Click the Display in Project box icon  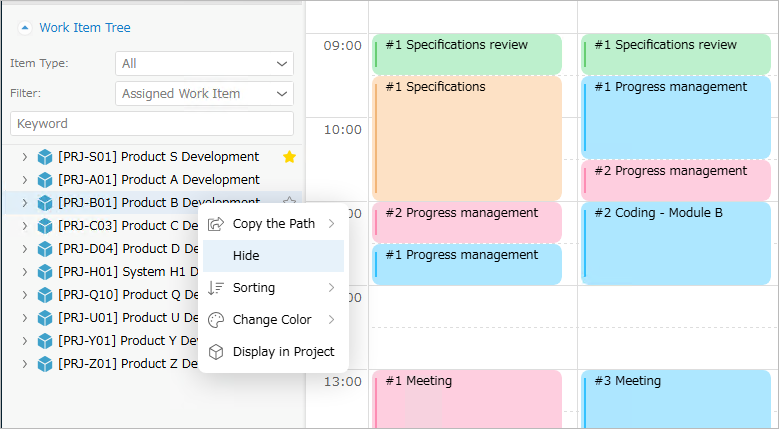[216, 352]
